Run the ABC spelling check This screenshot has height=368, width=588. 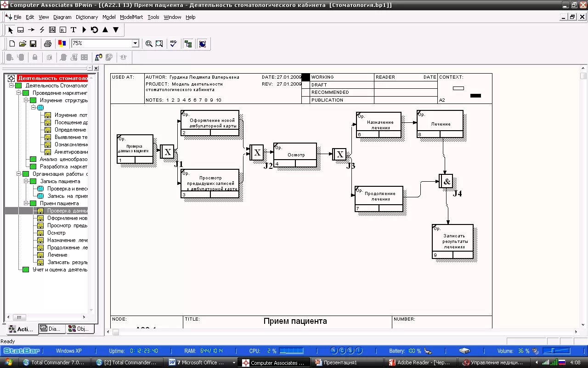[173, 43]
